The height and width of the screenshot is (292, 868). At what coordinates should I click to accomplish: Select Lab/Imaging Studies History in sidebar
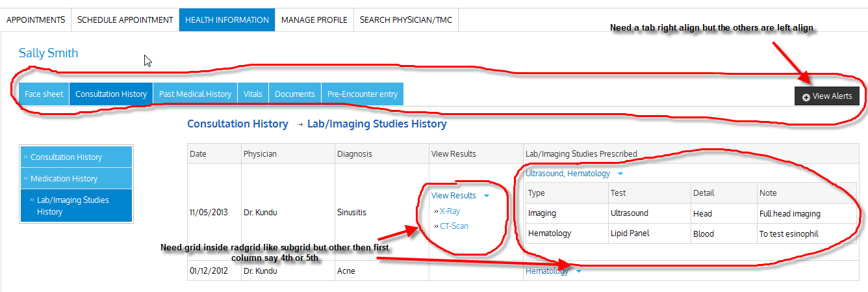(73, 206)
